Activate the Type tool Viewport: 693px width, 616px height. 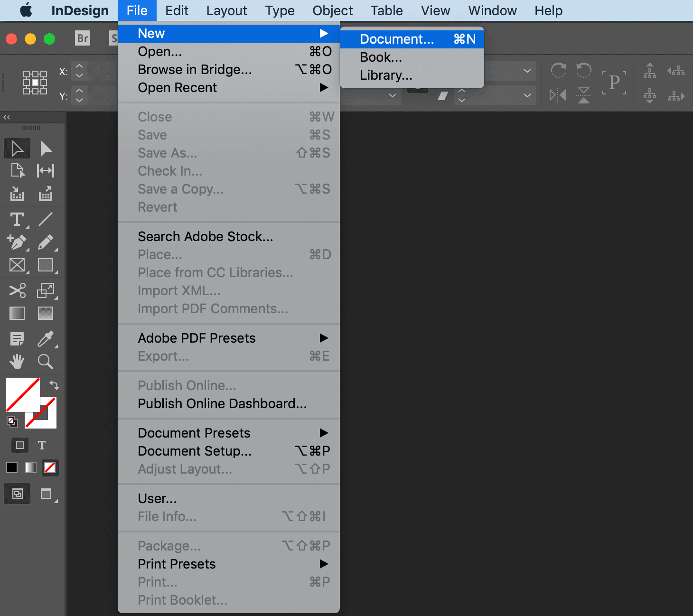tap(17, 219)
